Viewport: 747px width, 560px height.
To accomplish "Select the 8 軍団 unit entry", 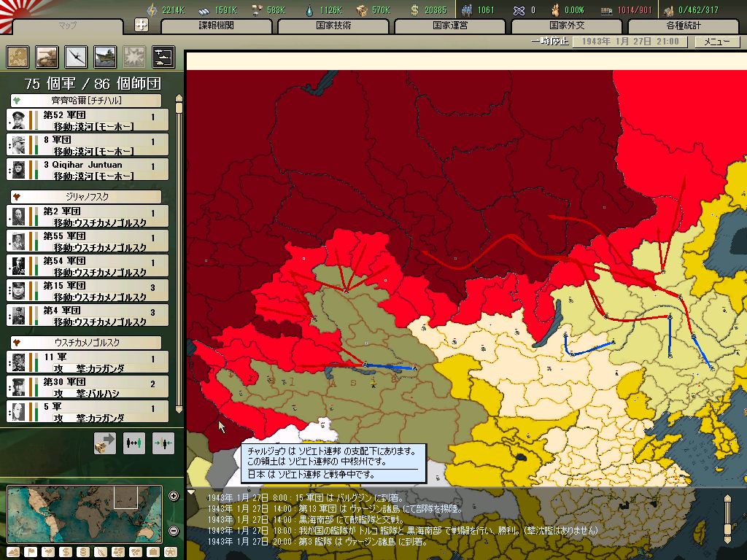I will 88,145.
